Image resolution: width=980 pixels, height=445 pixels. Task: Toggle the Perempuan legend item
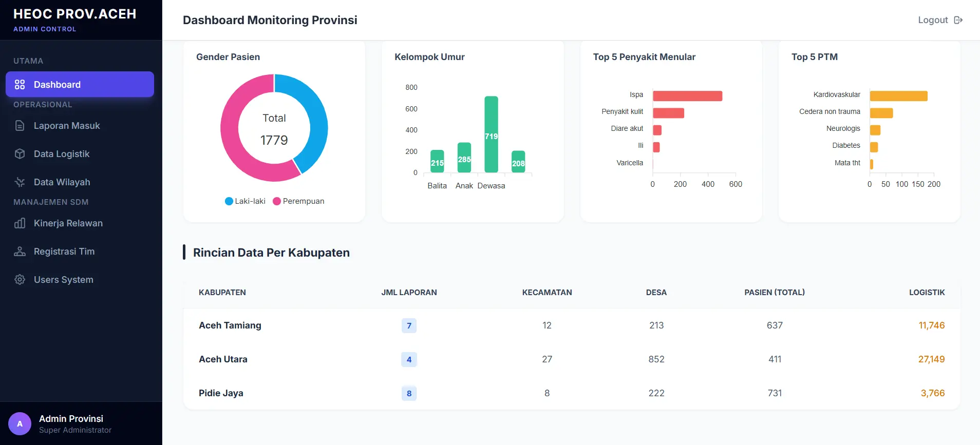point(298,201)
